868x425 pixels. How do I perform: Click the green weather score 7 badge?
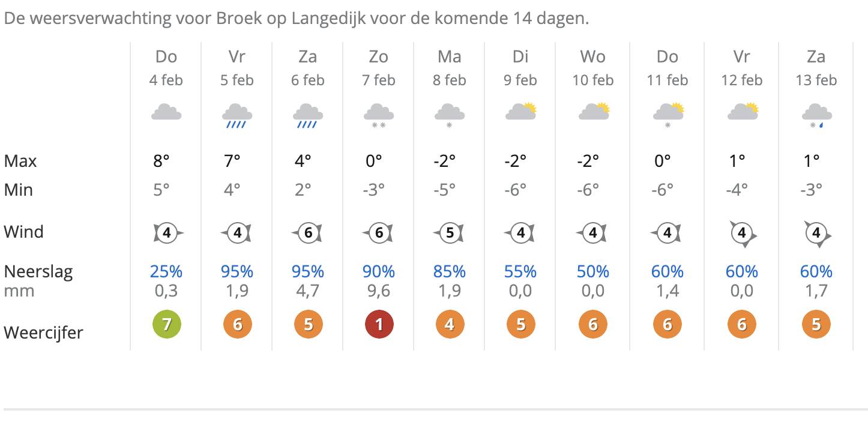(167, 325)
